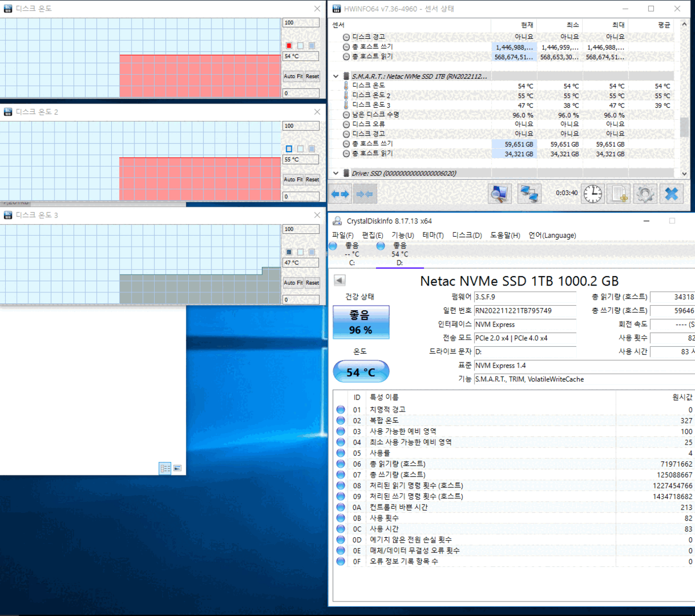This screenshot has height=616, width=695.
Task: Click Auto Fit in 디스크 온도 3 graph window
Action: click(293, 283)
